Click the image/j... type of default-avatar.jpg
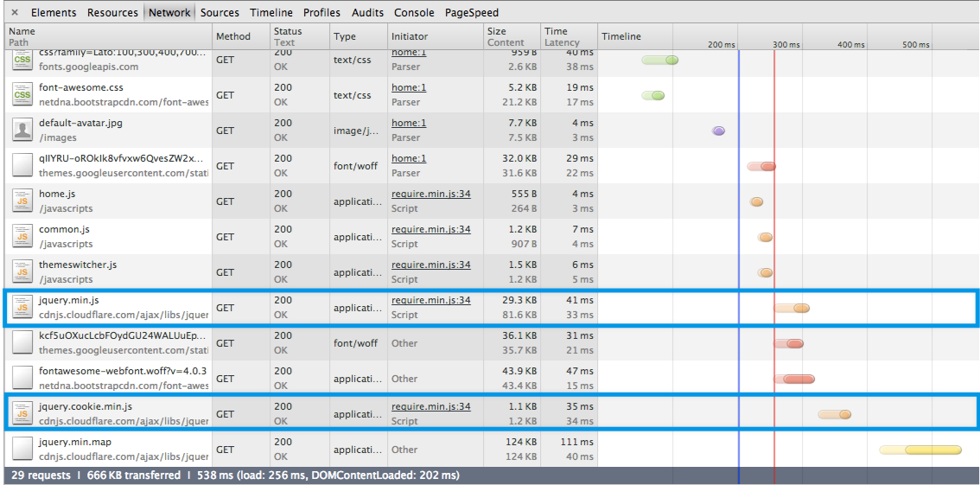980x485 pixels. point(357,131)
